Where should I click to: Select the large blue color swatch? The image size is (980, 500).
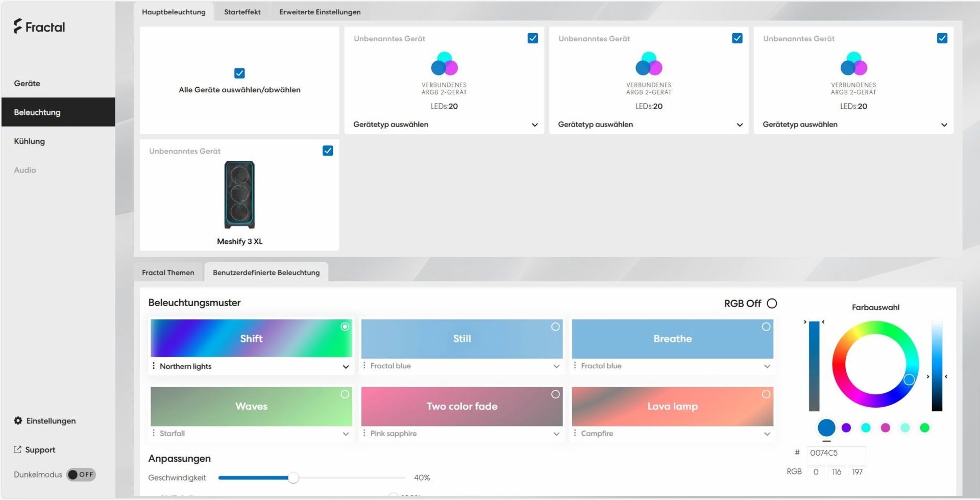tap(826, 428)
